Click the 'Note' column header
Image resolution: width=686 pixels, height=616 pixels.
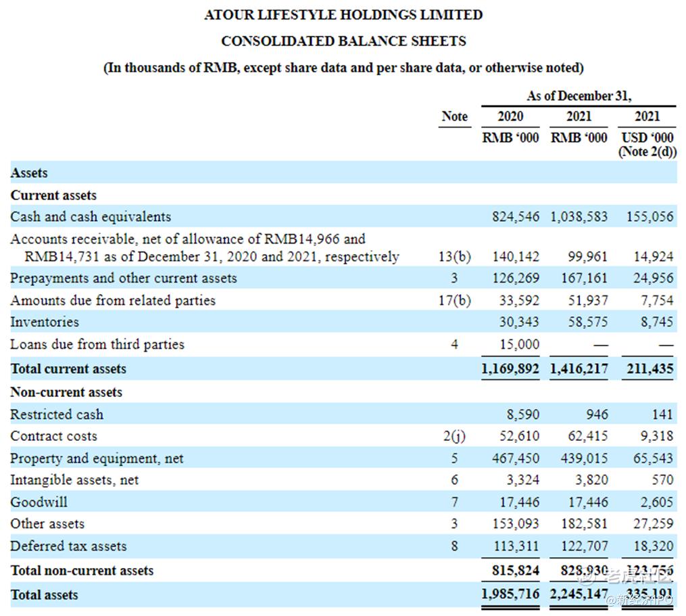point(455,116)
